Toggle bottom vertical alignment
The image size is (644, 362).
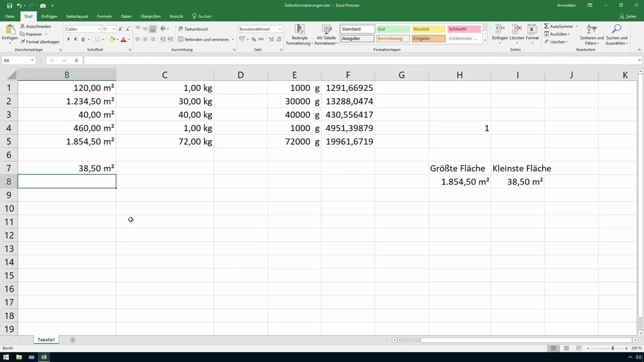(x=153, y=29)
